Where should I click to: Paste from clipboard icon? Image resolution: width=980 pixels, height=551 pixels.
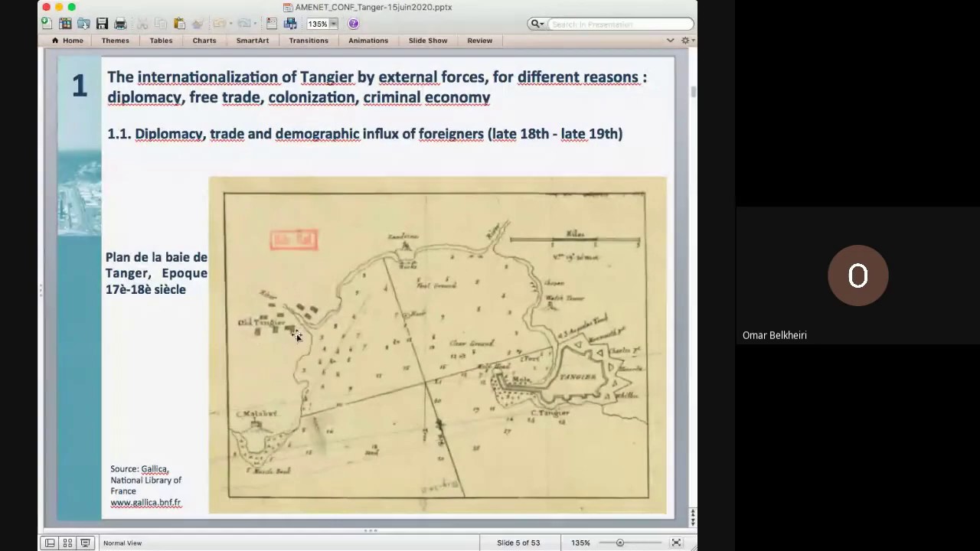coord(179,24)
